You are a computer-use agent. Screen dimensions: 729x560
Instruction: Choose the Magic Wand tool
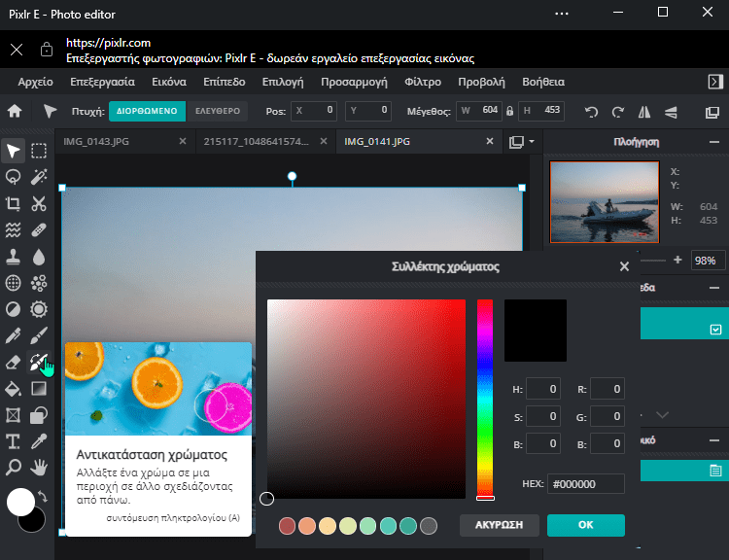pos(39,177)
